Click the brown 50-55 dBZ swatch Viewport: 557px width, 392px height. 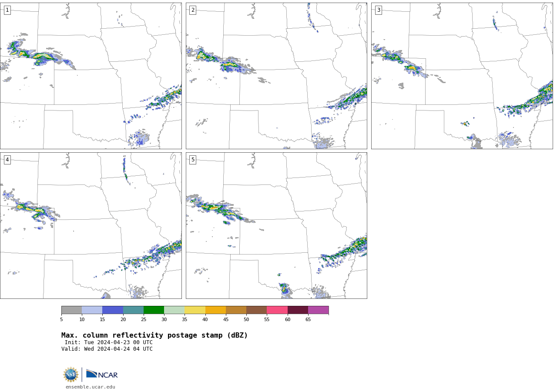pos(256,310)
